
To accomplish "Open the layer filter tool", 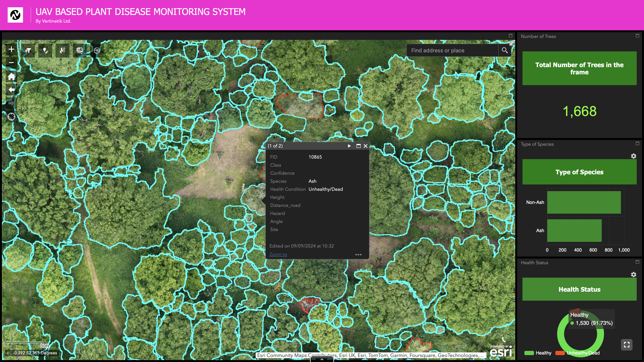I will point(28,51).
